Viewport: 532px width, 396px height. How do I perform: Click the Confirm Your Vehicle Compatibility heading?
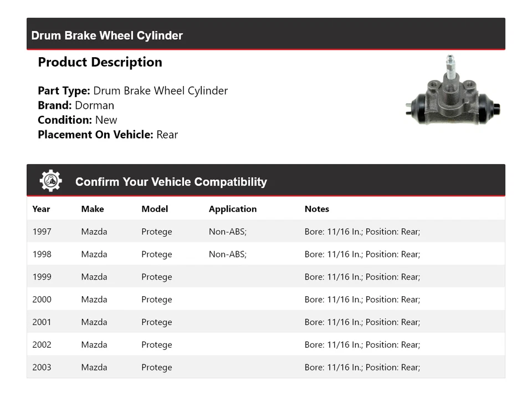pyautogui.click(x=171, y=182)
